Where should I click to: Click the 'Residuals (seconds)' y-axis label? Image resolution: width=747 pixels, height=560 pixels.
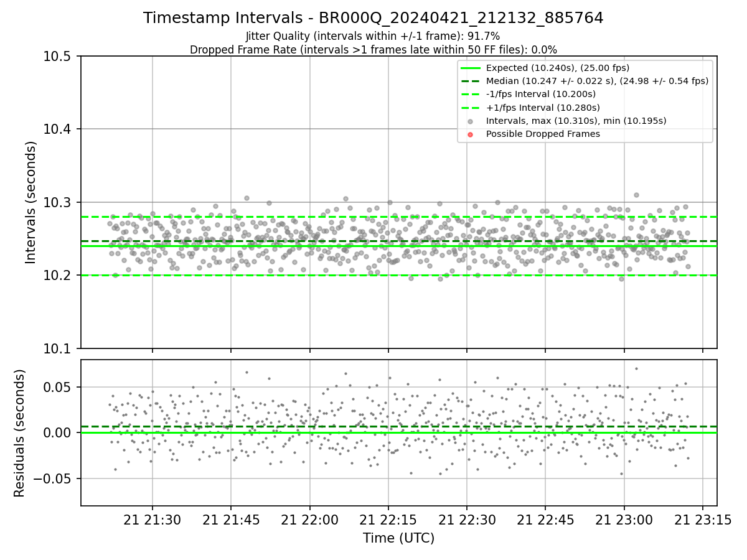[x=19, y=433]
